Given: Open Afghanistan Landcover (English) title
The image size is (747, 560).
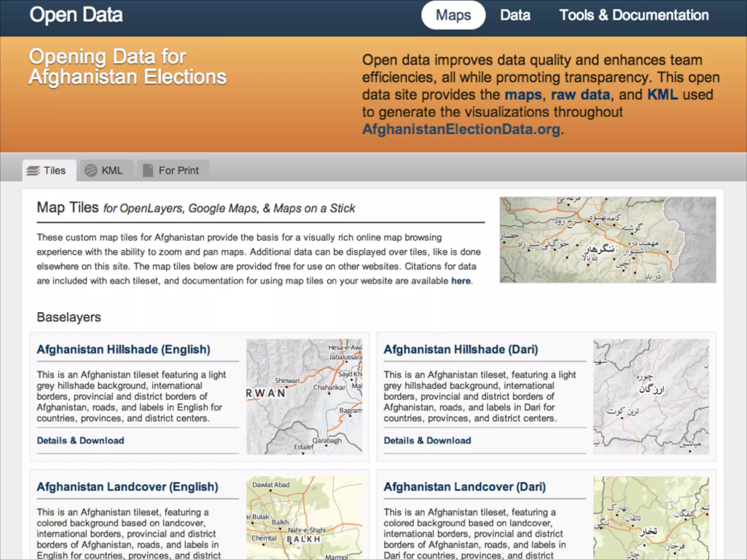Looking at the screenshot, I should point(127,487).
